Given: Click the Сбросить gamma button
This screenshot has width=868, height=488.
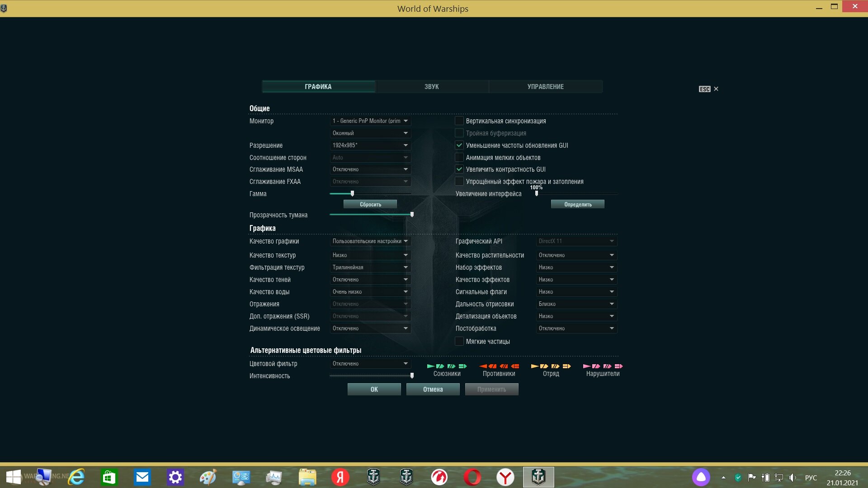Looking at the screenshot, I should (x=370, y=205).
